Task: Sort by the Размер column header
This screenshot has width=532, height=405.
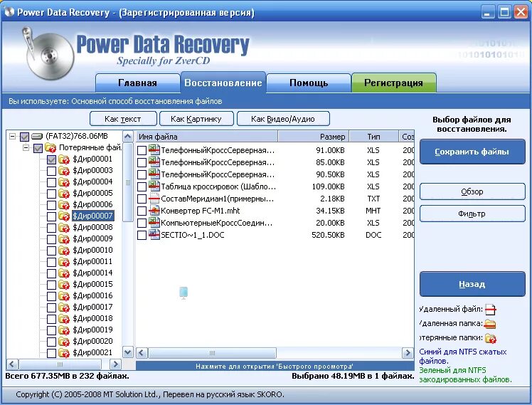Action: (x=314, y=137)
